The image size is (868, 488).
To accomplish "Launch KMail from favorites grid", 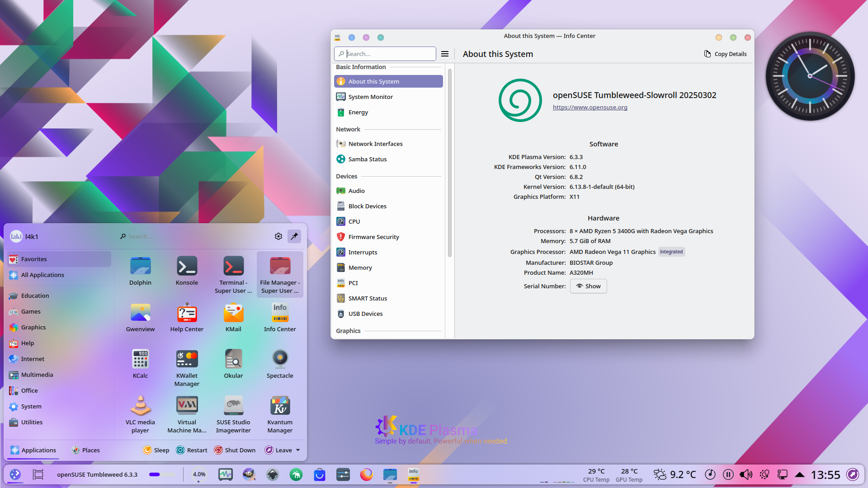I will coord(233,318).
